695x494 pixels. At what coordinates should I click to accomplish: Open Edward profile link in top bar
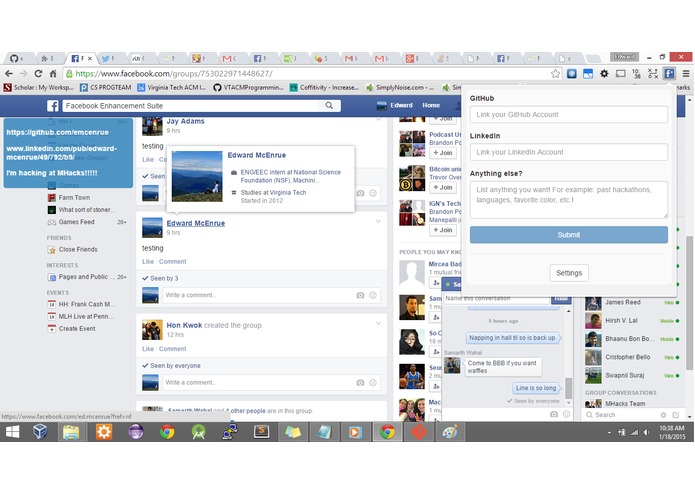pyautogui.click(x=394, y=105)
